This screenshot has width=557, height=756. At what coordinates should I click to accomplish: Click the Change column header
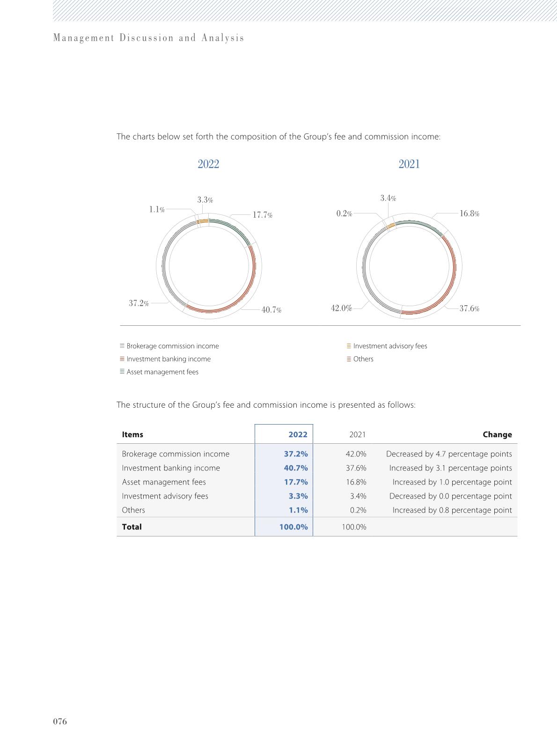pyautogui.click(x=497, y=434)
